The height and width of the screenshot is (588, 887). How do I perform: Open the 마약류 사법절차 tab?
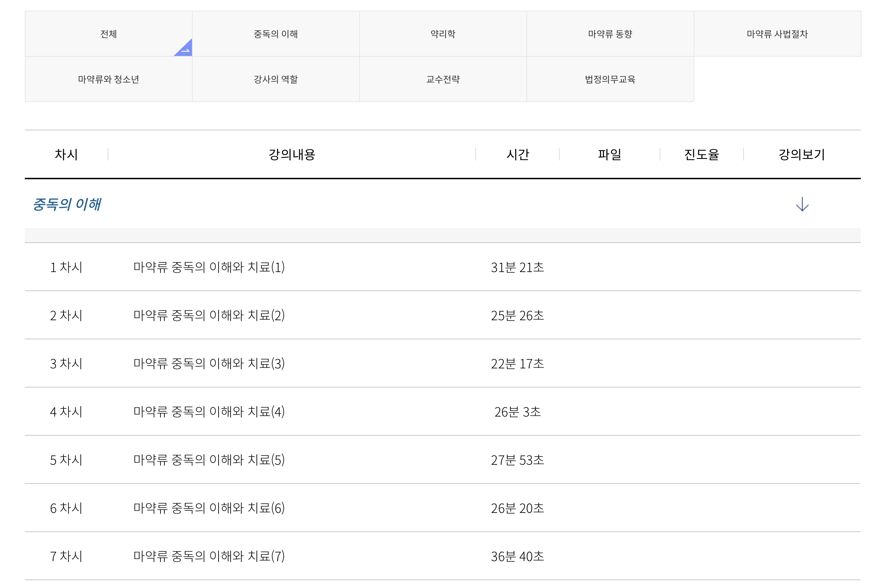[777, 34]
